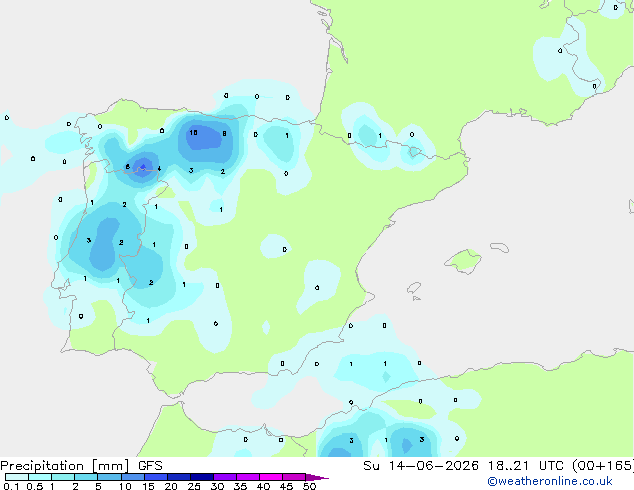Click the 45 to 50 mm legend swatch

pyautogui.click(x=294, y=477)
